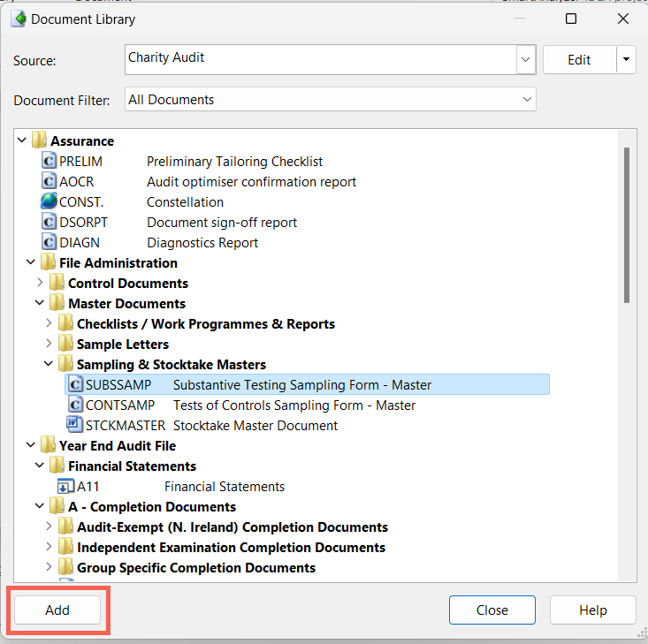The image size is (648, 644).
Task: Collapse the Year End Audit File node
Action: [31, 445]
